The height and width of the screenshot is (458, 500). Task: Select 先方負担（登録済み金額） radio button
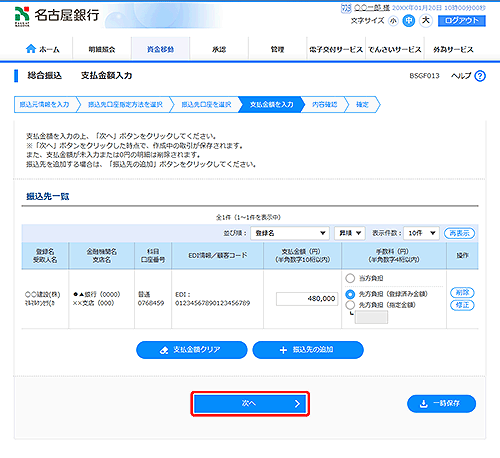pos(350,294)
